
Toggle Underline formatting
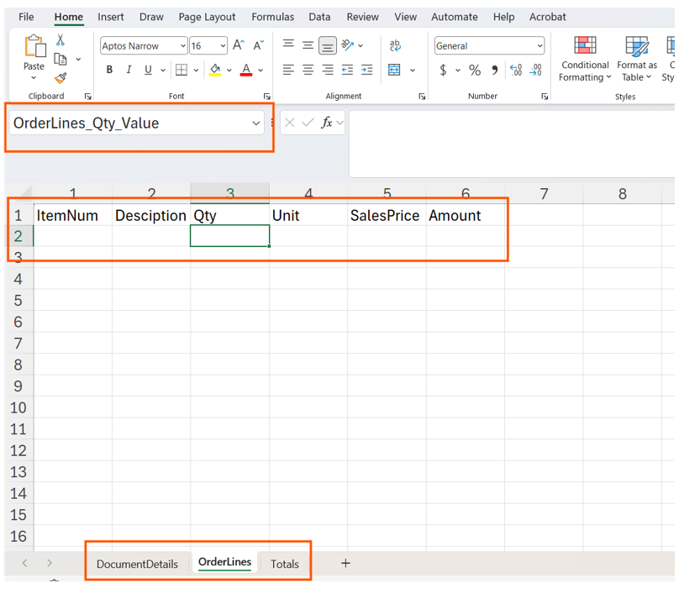[x=148, y=70]
